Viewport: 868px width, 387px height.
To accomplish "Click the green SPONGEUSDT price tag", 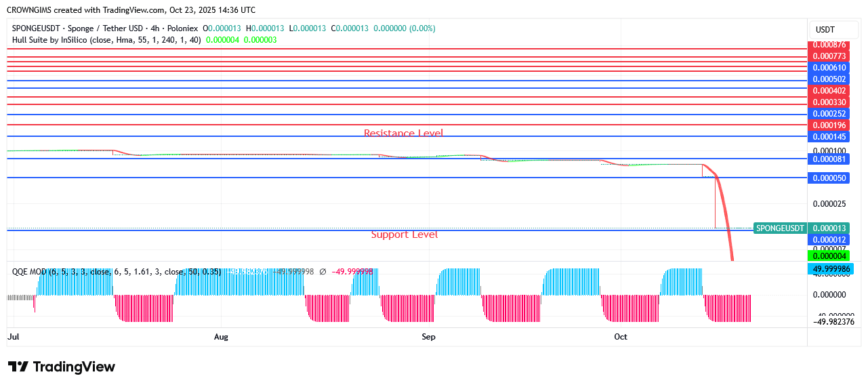I will click(780, 228).
